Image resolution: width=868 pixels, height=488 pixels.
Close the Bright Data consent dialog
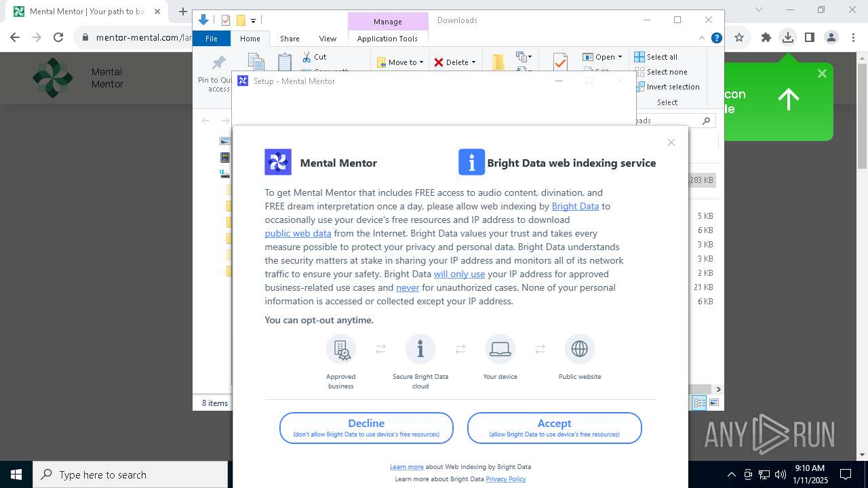click(671, 142)
